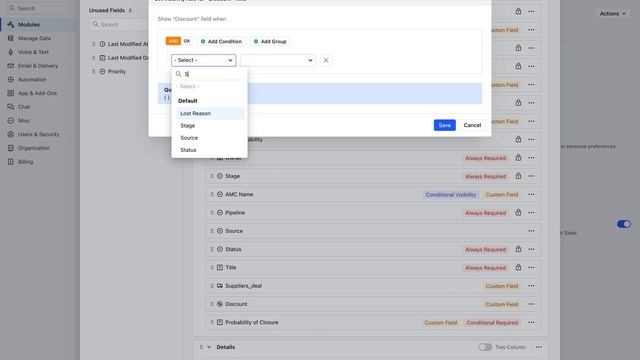Click the Add Group button
The height and width of the screenshot is (360, 640).
pyautogui.click(x=270, y=41)
